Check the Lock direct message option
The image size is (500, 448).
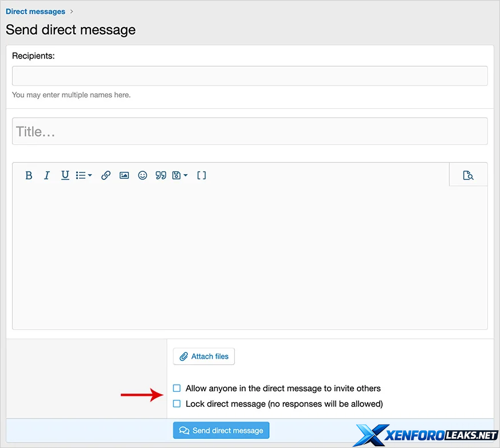177,404
